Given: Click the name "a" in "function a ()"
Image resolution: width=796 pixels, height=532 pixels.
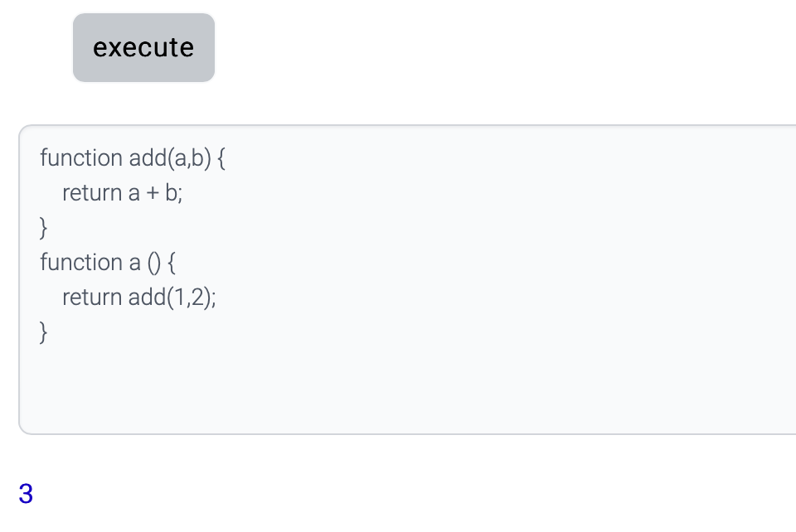Looking at the screenshot, I should (134, 263).
